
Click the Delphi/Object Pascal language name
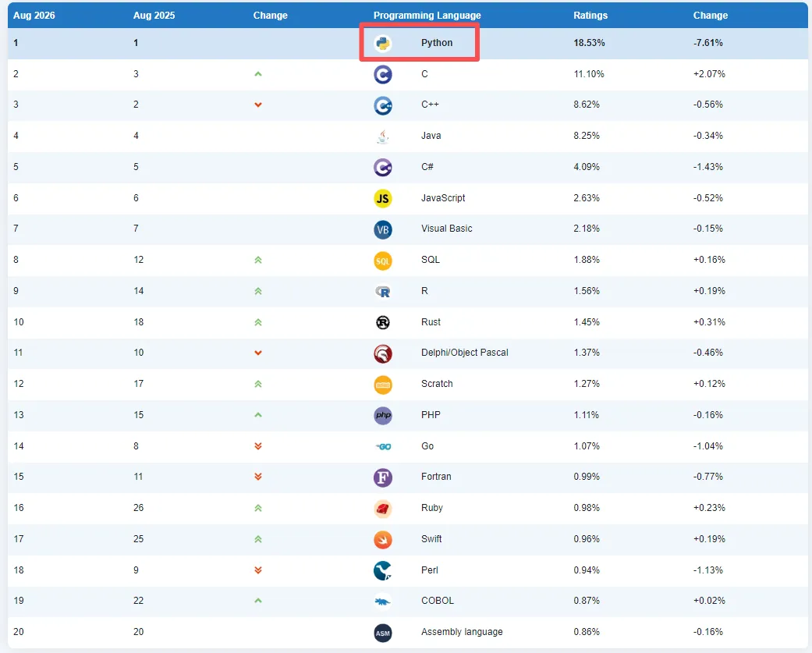coord(465,353)
